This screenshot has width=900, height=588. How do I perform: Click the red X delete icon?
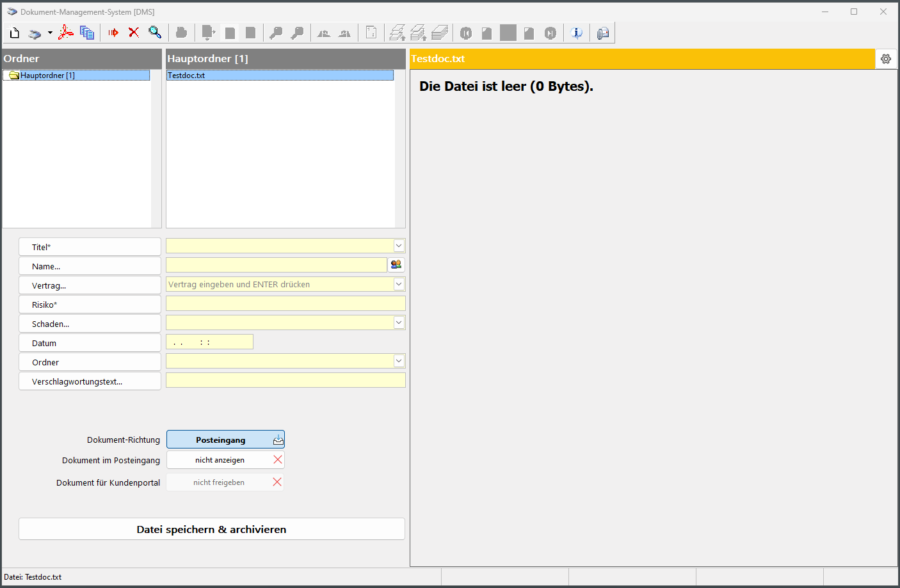(x=134, y=33)
